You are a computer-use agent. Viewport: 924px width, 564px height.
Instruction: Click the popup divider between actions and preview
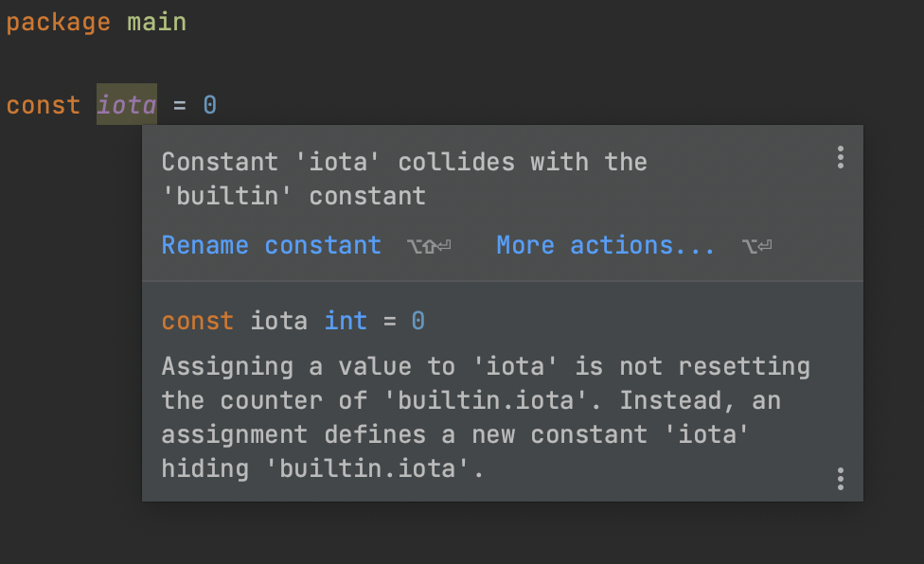tap(502, 281)
